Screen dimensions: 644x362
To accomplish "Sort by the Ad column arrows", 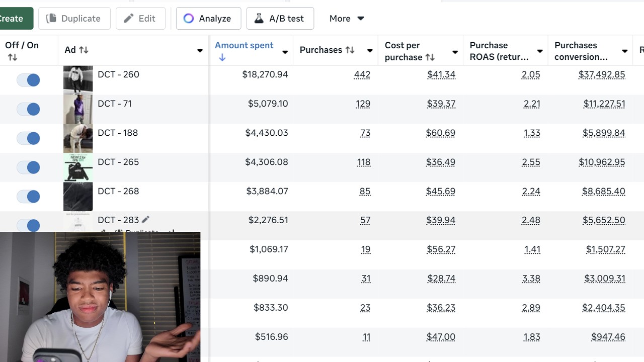I will point(84,50).
